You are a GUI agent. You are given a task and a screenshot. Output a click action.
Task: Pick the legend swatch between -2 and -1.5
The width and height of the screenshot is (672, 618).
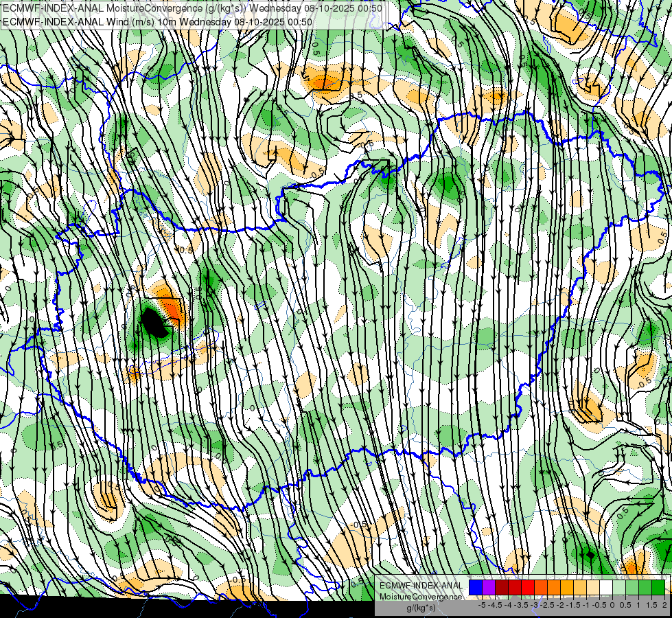(567, 588)
